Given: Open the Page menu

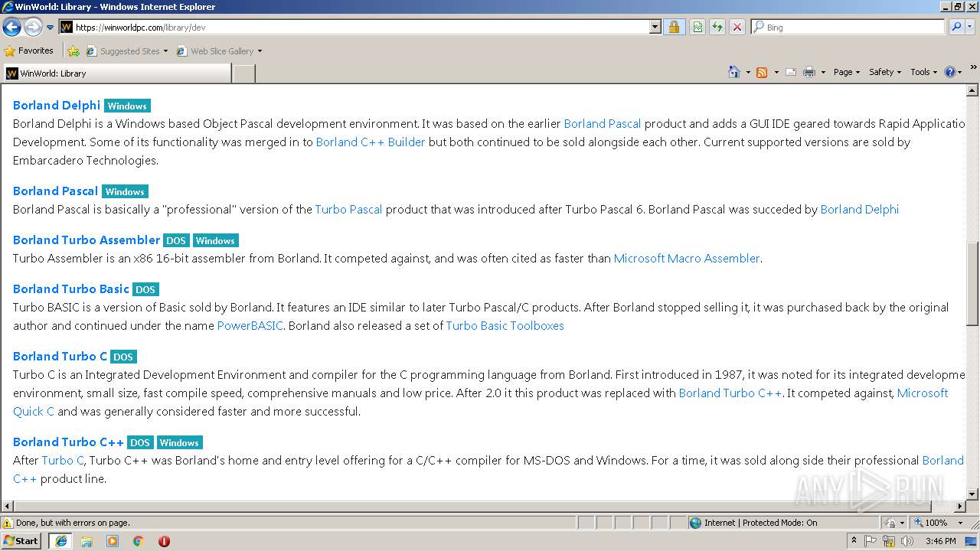Looking at the screenshot, I should click(846, 72).
